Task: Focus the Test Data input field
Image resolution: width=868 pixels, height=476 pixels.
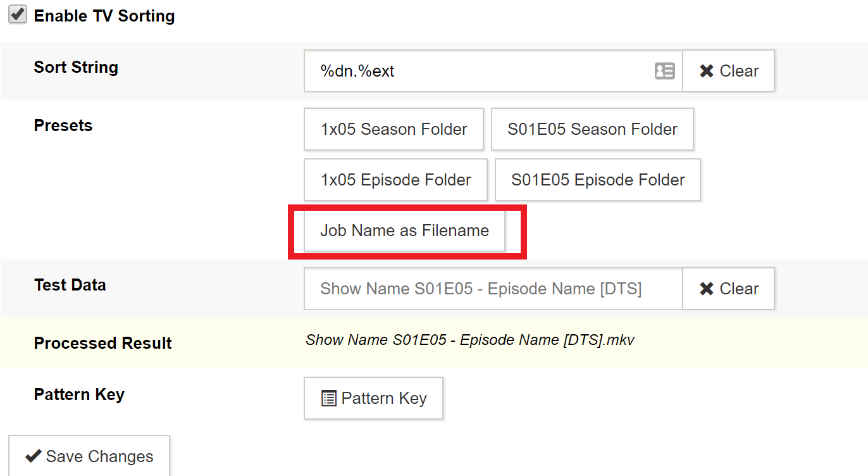Action: (x=493, y=289)
